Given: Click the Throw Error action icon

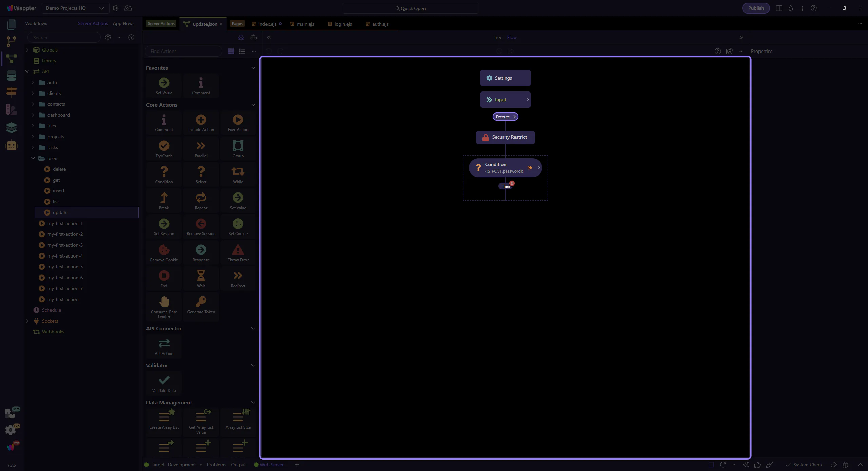Looking at the screenshot, I should pos(238,250).
